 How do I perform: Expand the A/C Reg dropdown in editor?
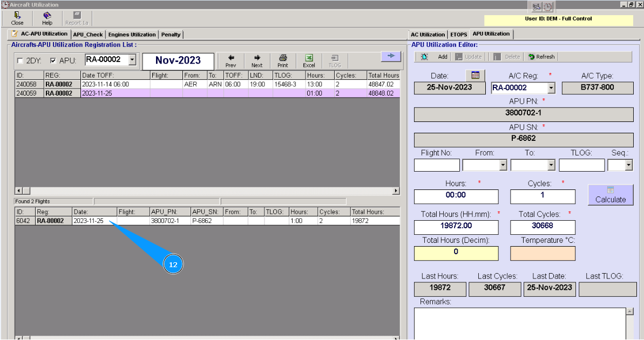tap(551, 88)
